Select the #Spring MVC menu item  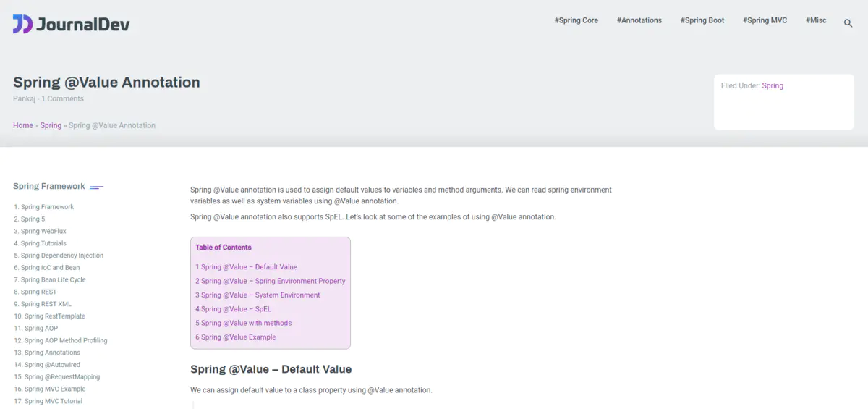pyautogui.click(x=765, y=20)
